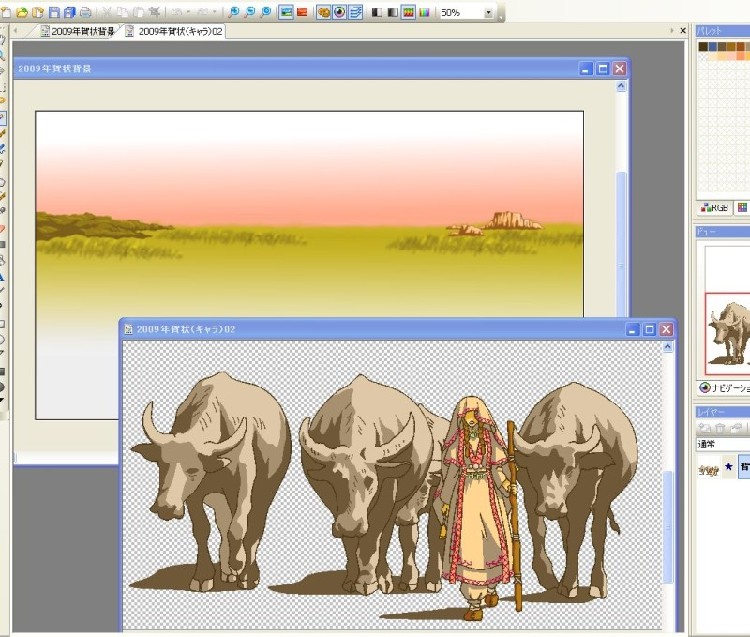Pick the dark brown palette swatch
This screenshot has width=750, height=637.
703,46
